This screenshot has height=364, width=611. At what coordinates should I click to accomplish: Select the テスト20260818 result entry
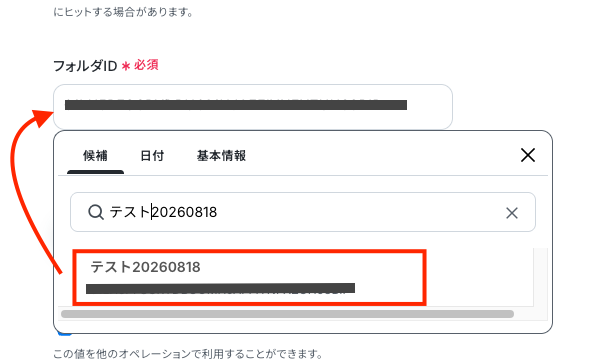click(x=249, y=277)
